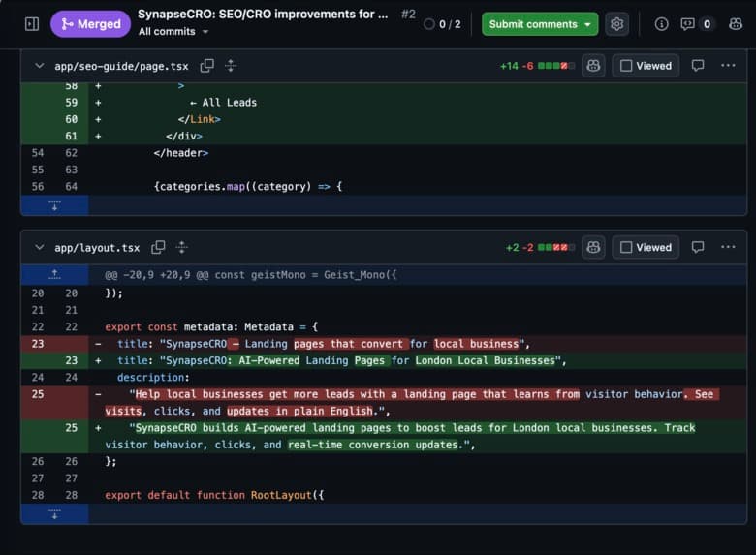Click the '</header>' code line
756x555 pixels.
pyautogui.click(x=384, y=153)
